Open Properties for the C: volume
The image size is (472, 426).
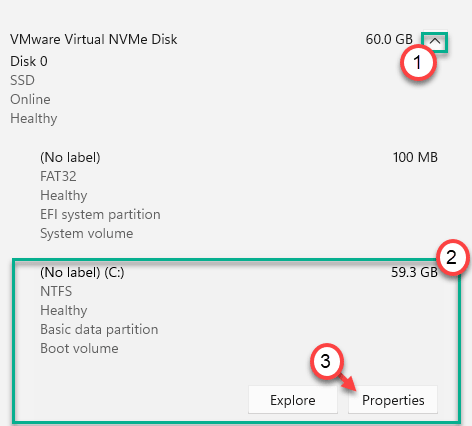[x=393, y=400]
